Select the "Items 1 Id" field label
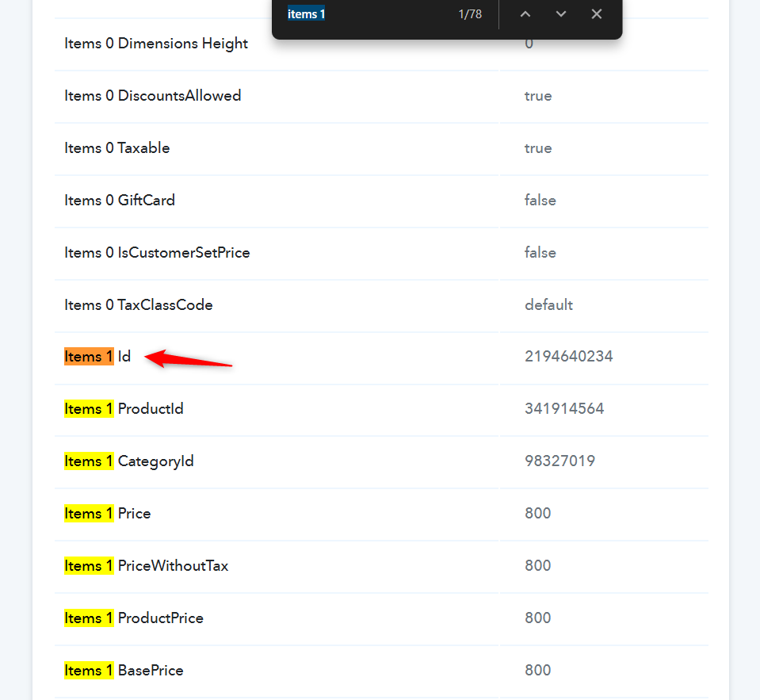The height and width of the screenshot is (700, 760). [x=97, y=357]
